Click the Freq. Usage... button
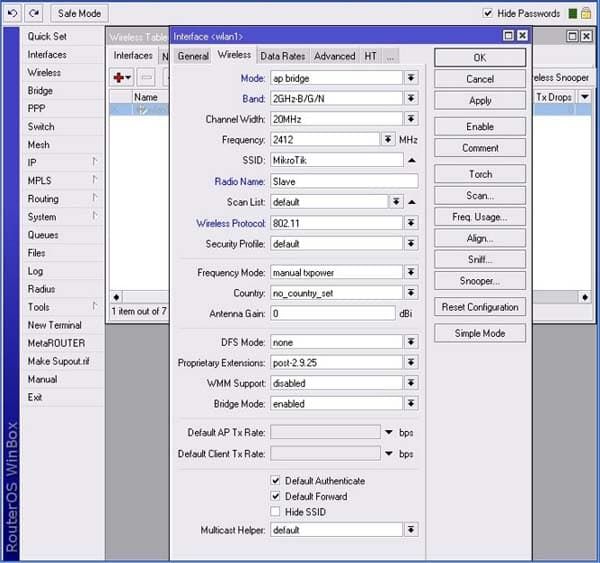The width and height of the screenshot is (600, 563). [480, 217]
